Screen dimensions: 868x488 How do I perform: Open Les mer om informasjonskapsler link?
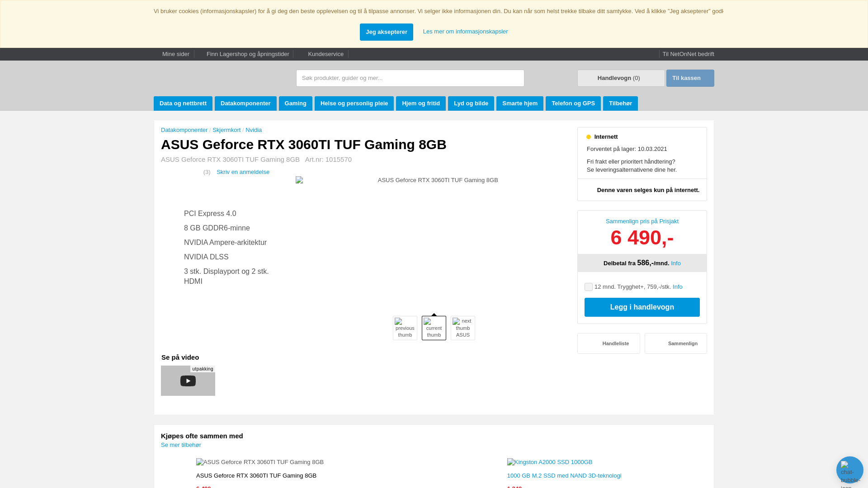point(465,32)
